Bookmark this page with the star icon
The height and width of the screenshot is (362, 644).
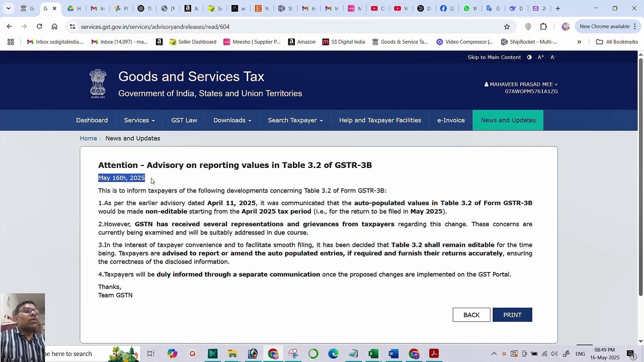coord(507,27)
